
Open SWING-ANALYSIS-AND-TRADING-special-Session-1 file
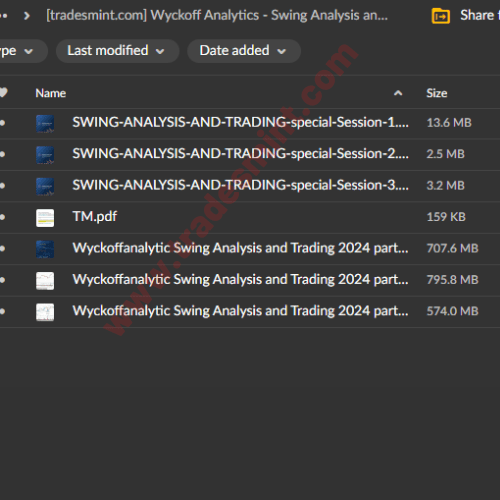tap(240, 122)
